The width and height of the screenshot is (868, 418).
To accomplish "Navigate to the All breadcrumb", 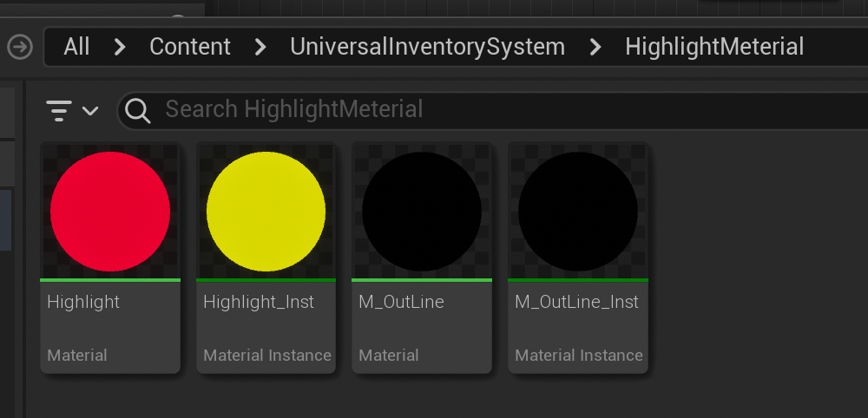I will point(76,47).
